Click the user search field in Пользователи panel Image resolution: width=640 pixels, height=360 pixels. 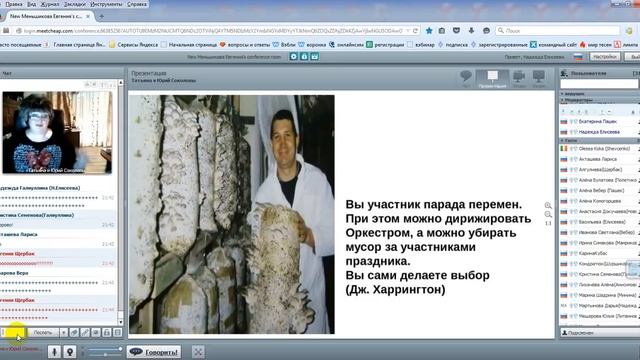coord(599,84)
